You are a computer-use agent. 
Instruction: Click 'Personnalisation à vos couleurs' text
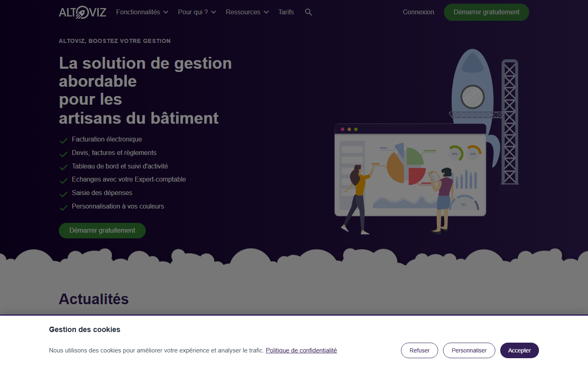pyautogui.click(x=118, y=206)
